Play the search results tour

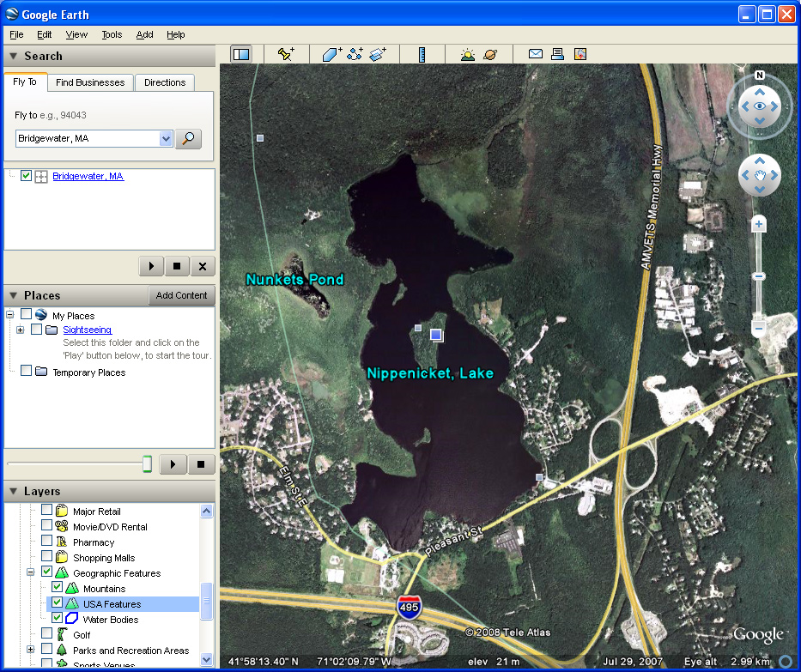point(151,266)
